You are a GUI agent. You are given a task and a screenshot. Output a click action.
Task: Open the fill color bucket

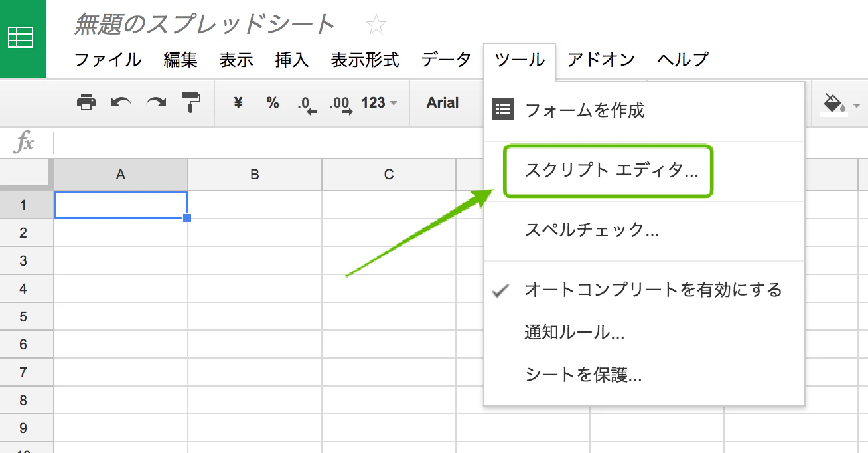coord(833,103)
